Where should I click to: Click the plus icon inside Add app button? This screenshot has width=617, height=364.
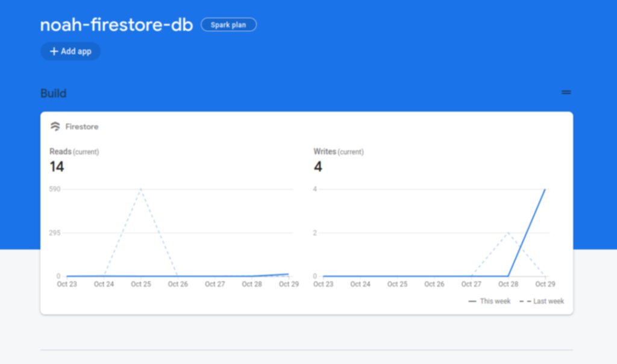click(x=54, y=51)
